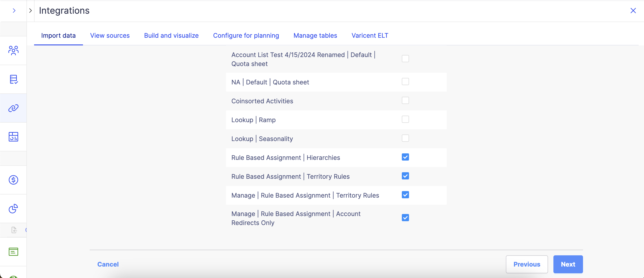This screenshot has width=644, height=278.
Task: Click the Coinsorted Activities row label
Action: click(x=262, y=101)
